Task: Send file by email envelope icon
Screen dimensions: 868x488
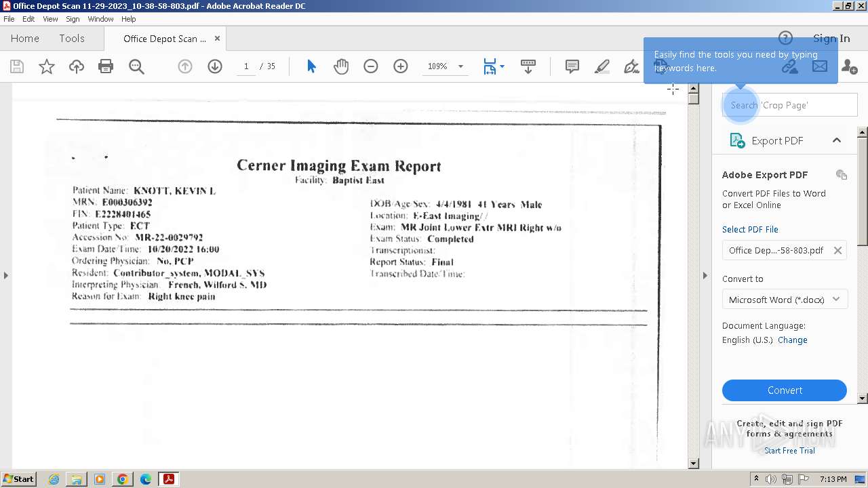Action: pos(820,66)
